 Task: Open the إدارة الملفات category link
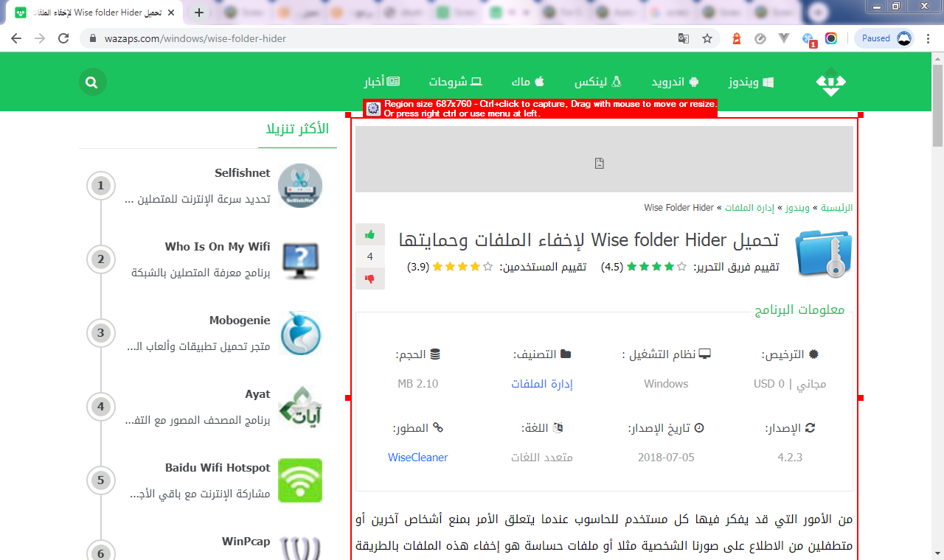[542, 384]
